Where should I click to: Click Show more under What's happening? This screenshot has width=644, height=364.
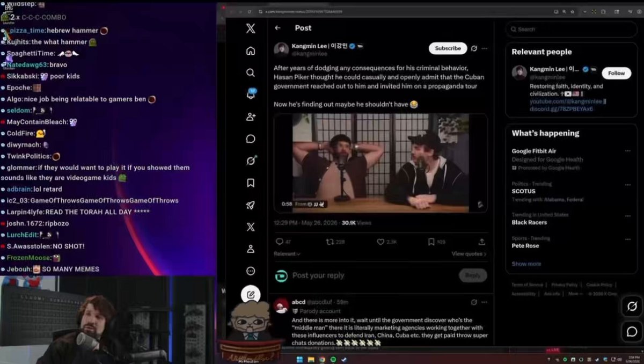(526, 264)
